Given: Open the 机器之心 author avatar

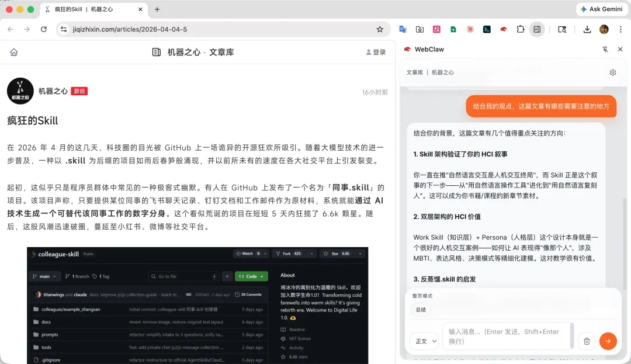Looking at the screenshot, I should [x=20, y=91].
